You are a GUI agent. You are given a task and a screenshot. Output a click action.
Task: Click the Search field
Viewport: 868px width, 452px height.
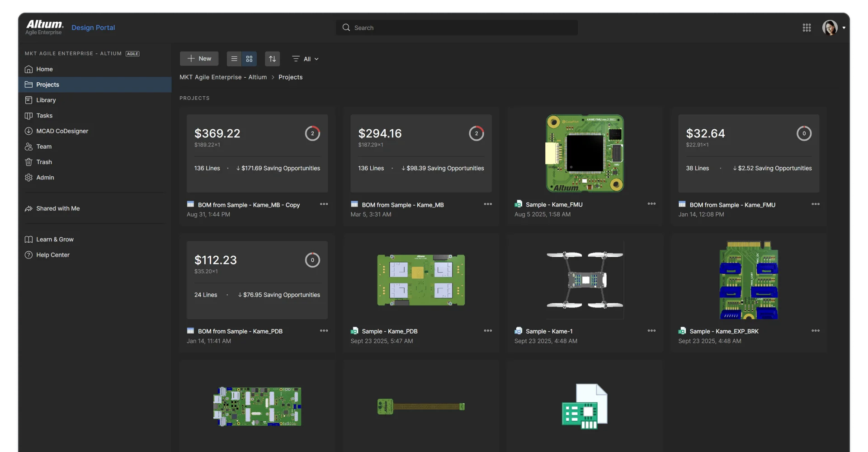(x=457, y=28)
